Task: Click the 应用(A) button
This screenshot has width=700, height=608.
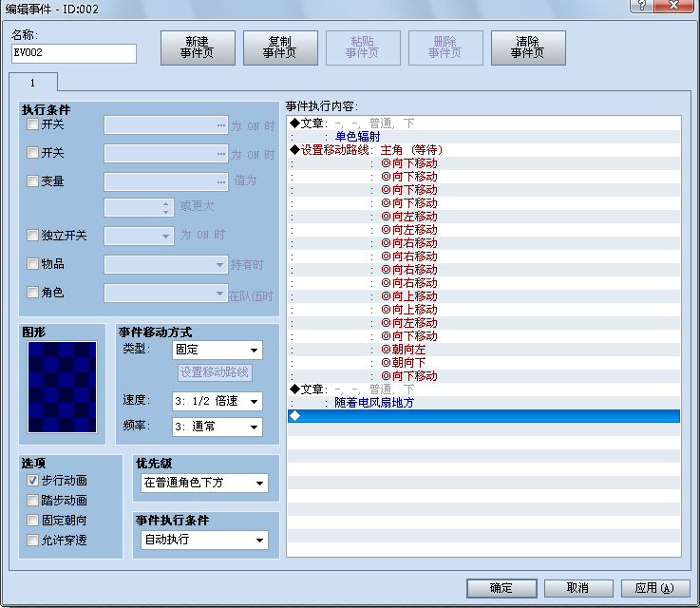Action: click(x=654, y=588)
